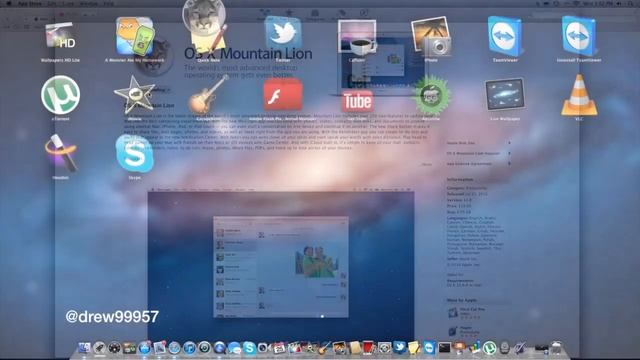The width and height of the screenshot is (640, 360).
Task: Click Launchpad rocket icon in the Dock
Action: pos(99,348)
